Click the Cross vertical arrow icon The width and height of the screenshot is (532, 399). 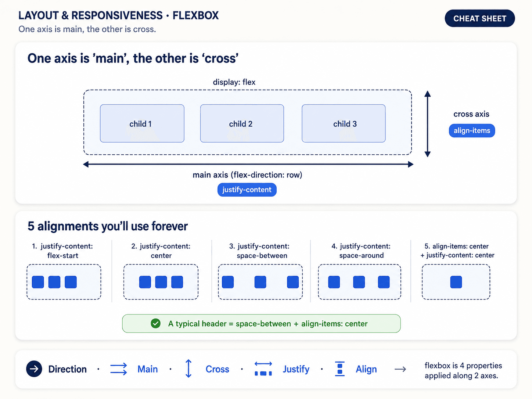point(188,369)
